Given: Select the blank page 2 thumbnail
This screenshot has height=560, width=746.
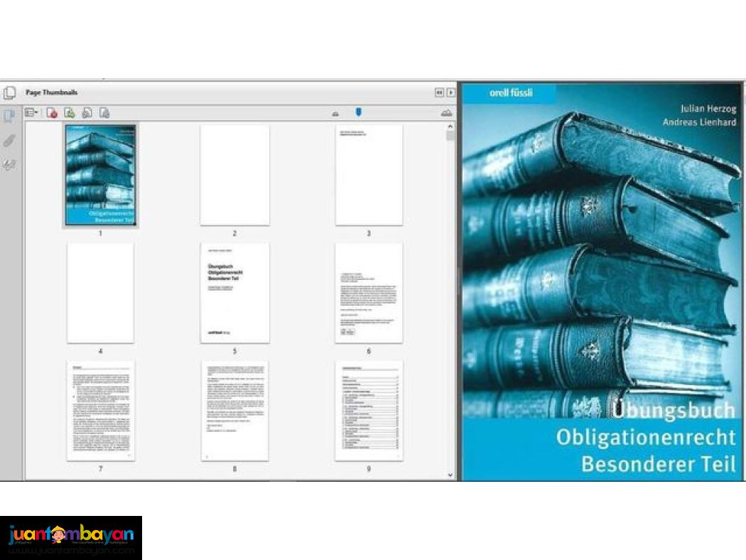Looking at the screenshot, I should tap(235, 175).
